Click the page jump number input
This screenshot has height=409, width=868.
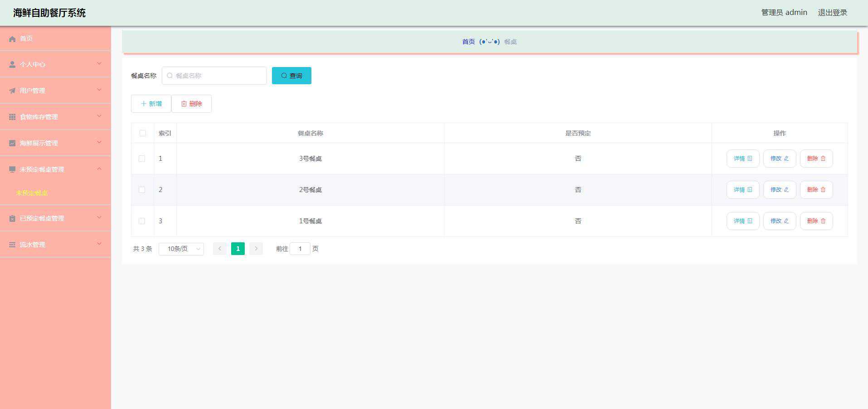(x=300, y=249)
